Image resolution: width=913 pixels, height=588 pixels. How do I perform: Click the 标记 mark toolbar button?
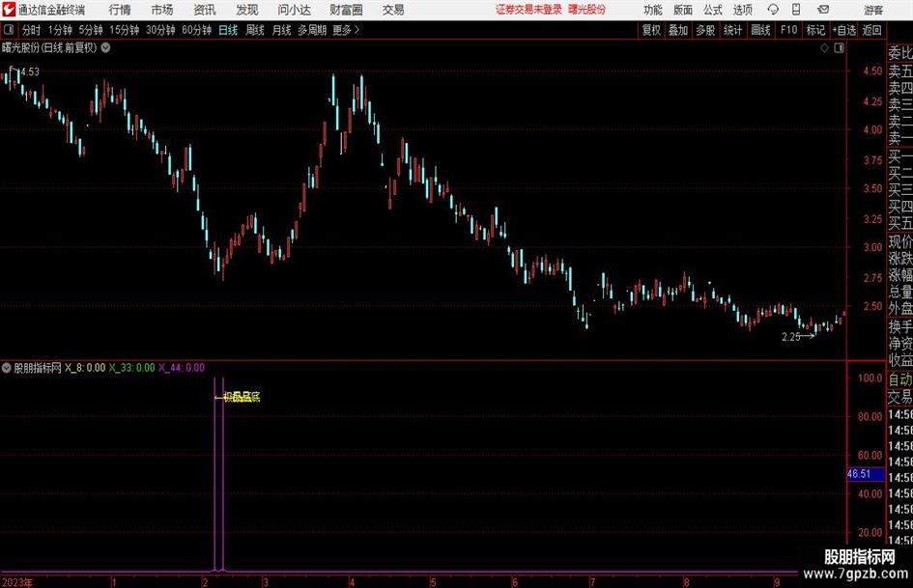[815, 30]
